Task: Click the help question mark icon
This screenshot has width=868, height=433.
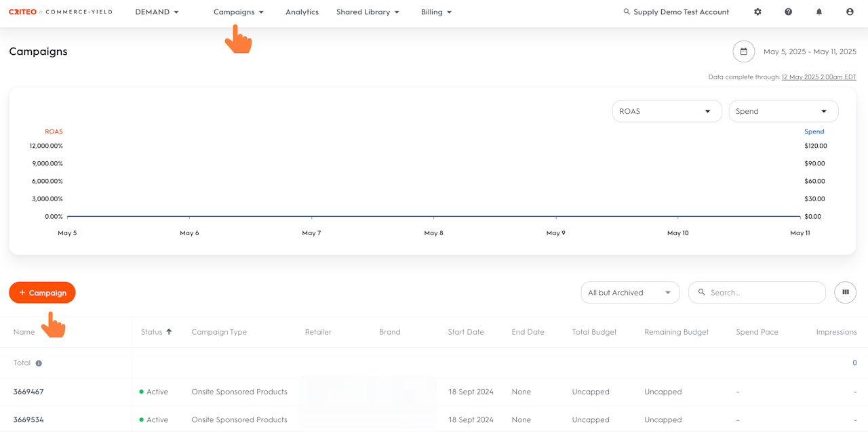Action: pos(788,12)
